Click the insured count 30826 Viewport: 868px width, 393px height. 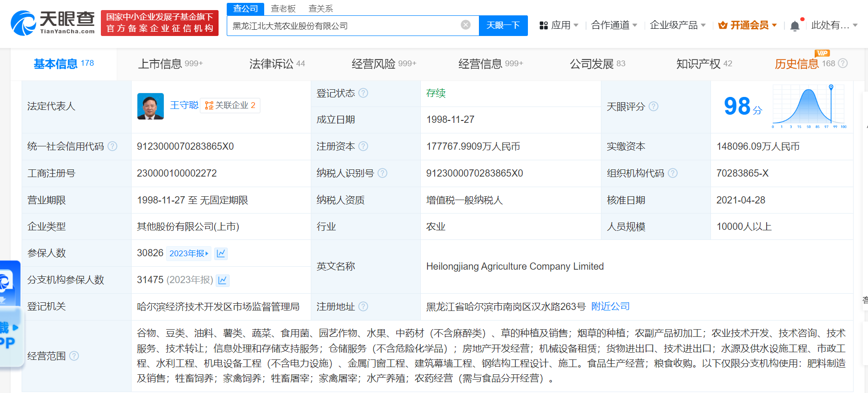(x=150, y=253)
